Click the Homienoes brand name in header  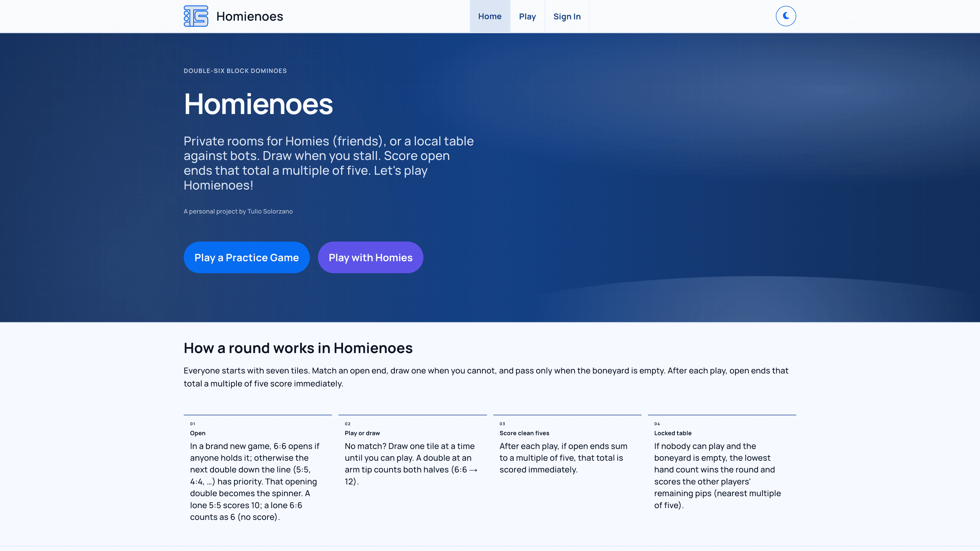[250, 16]
